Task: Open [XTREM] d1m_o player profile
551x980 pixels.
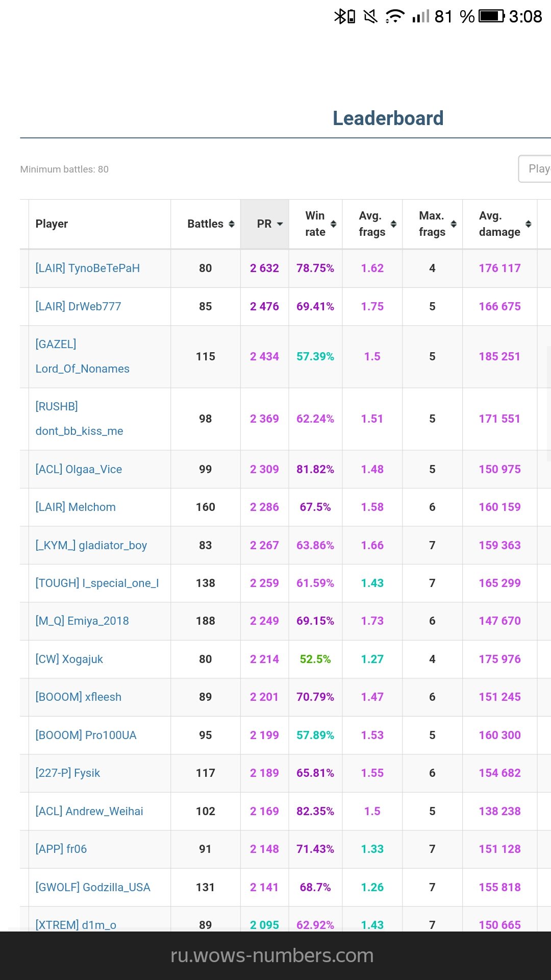Action: [76, 925]
